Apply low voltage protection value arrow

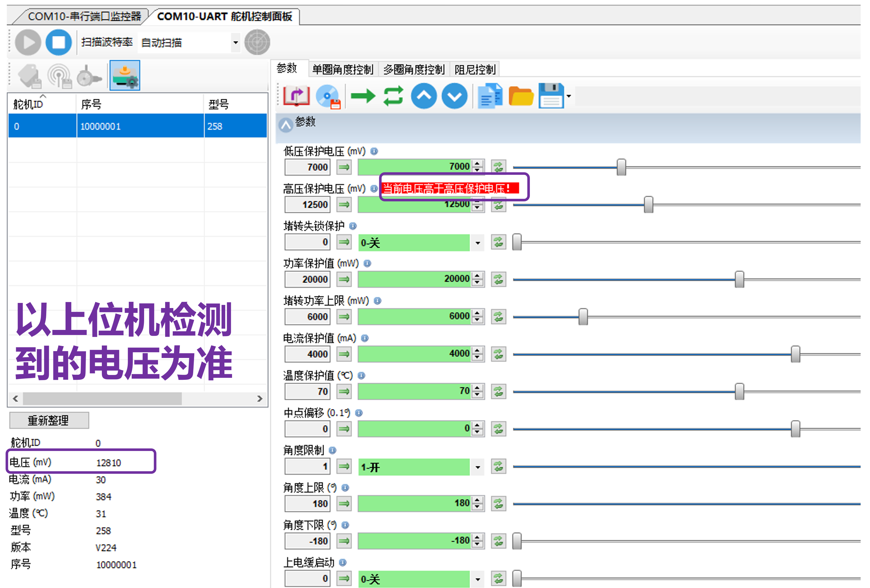[x=344, y=167]
